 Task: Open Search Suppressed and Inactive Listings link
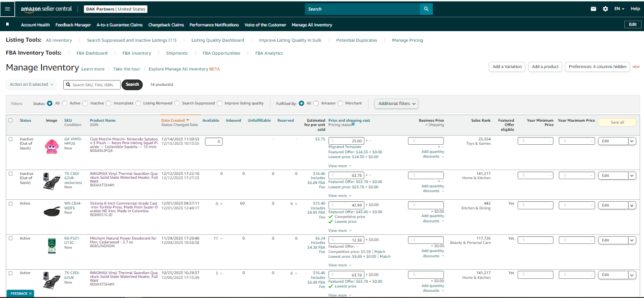click(132, 40)
